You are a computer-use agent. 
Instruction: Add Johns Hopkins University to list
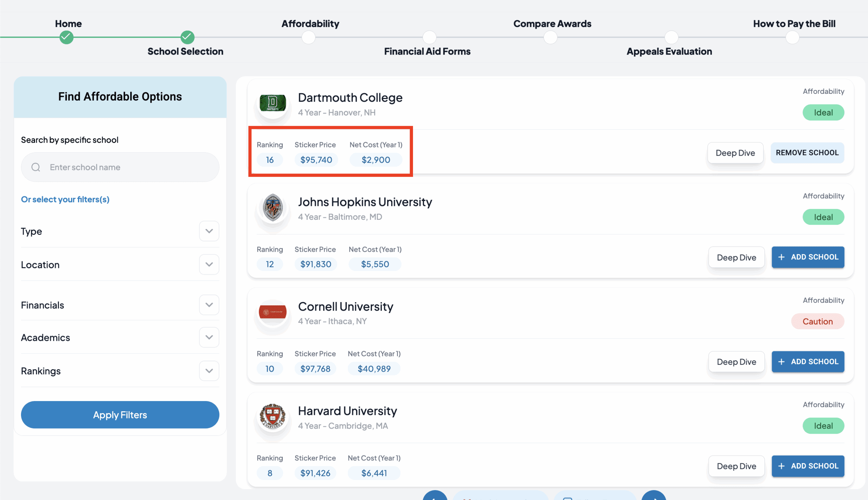(x=808, y=257)
